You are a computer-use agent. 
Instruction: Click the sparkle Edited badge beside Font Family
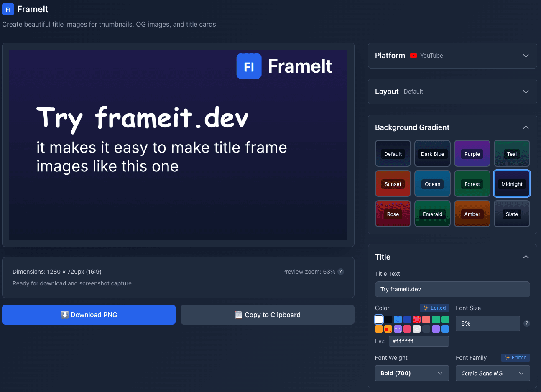pyautogui.click(x=515, y=357)
